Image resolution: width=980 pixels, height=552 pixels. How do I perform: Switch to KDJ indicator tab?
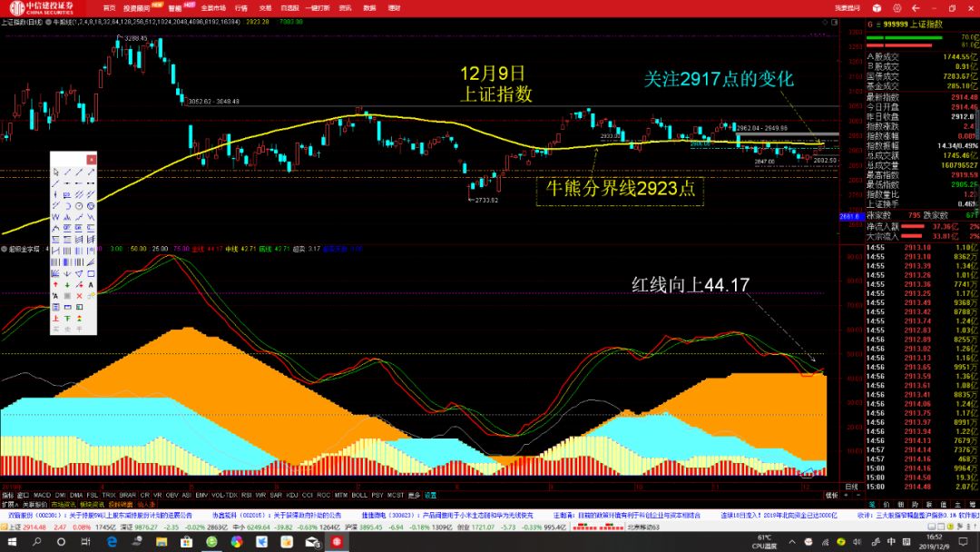292,495
